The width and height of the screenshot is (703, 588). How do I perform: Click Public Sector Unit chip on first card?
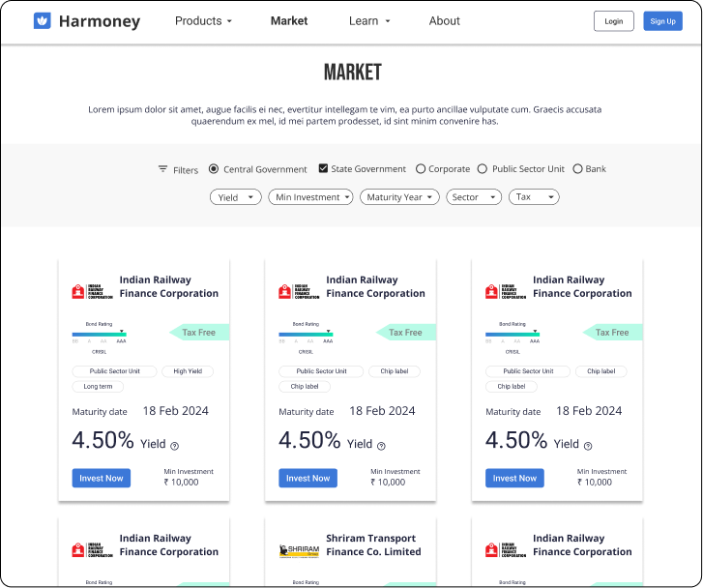tap(114, 371)
